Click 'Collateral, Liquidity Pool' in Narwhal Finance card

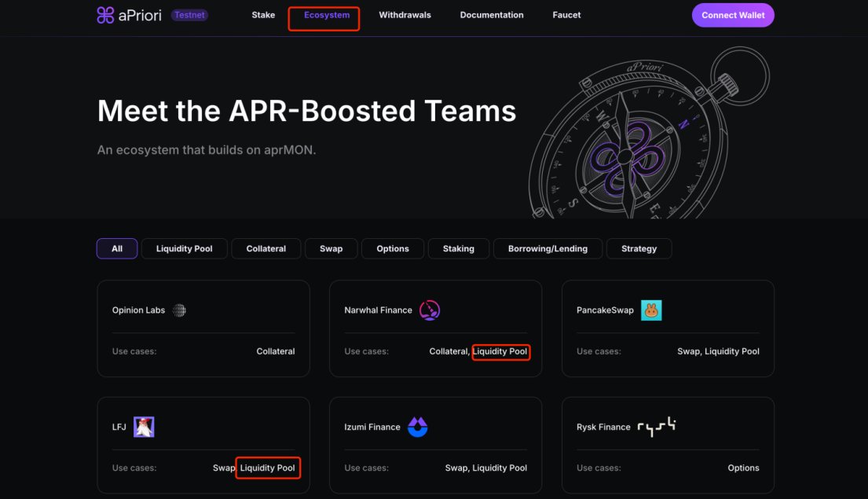coord(478,351)
